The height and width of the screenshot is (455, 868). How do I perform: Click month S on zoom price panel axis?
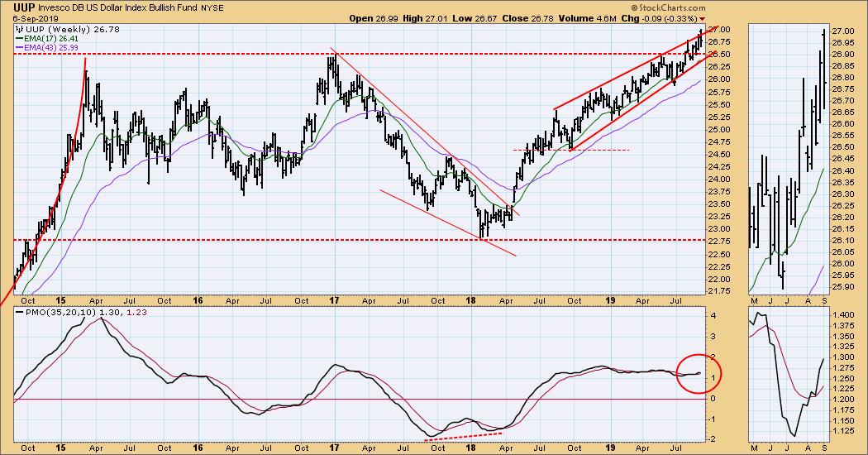pyautogui.click(x=823, y=300)
